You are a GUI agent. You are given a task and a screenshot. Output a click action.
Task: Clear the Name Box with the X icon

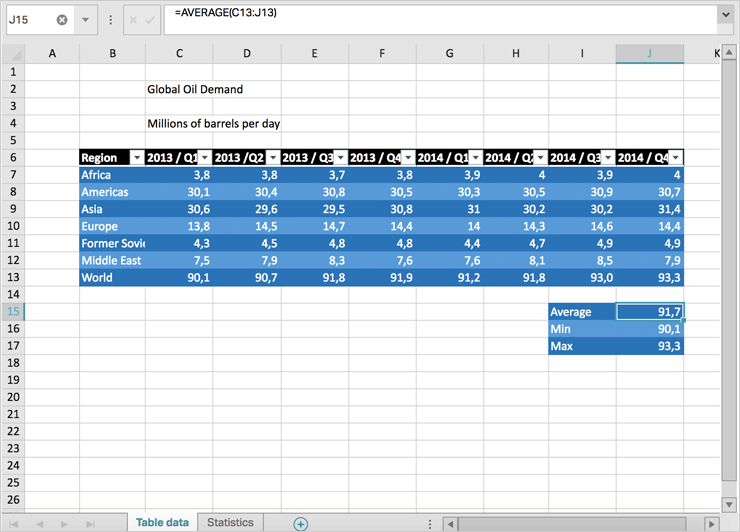click(x=62, y=20)
